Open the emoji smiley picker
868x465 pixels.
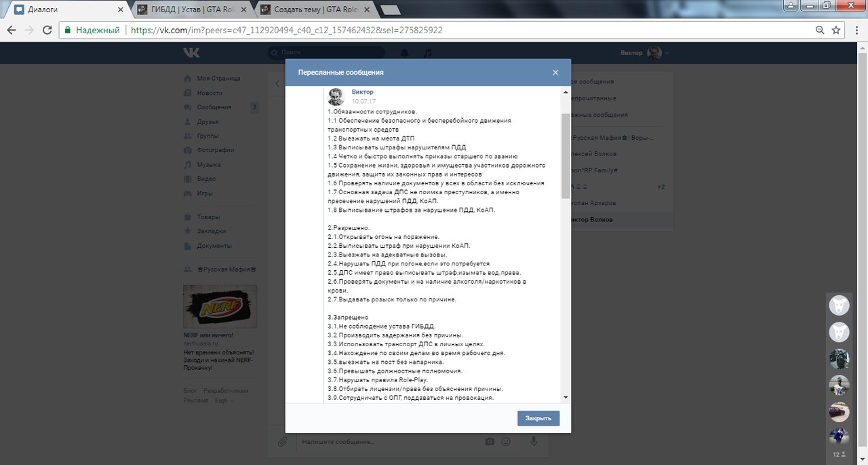(506, 441)
